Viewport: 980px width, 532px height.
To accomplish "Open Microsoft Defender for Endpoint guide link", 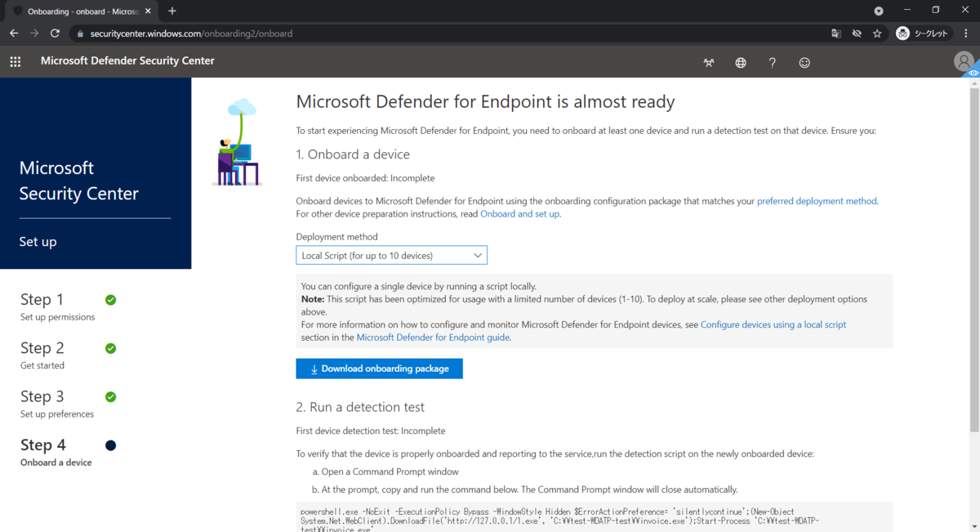I will (x=433, y=338).
